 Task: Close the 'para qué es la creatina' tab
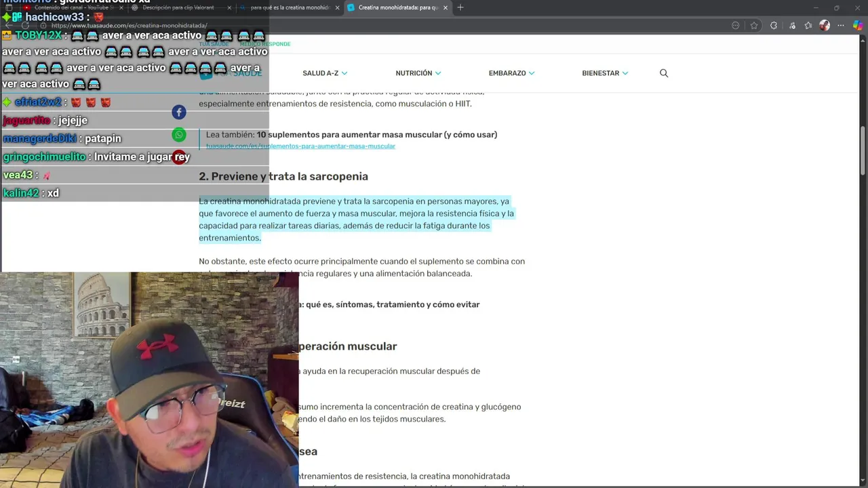click(336, 7)
